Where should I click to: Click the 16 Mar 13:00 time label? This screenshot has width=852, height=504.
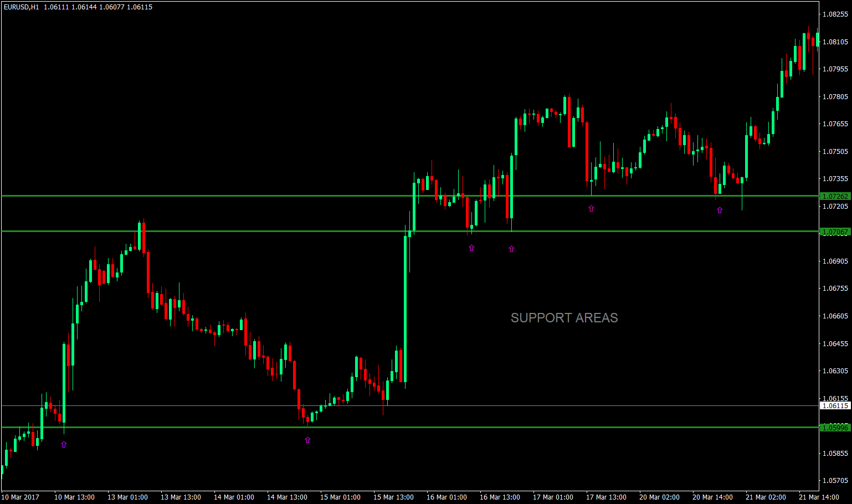(500, 497)
